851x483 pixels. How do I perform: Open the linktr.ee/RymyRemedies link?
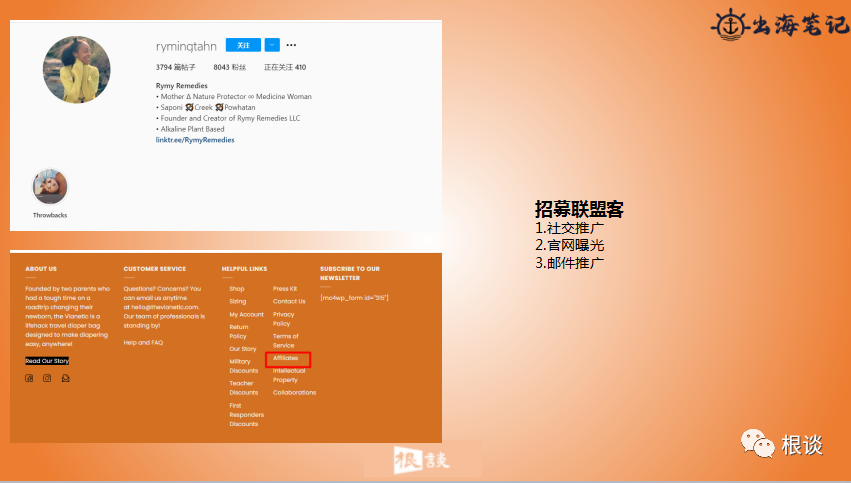click(x=195, y=140)
